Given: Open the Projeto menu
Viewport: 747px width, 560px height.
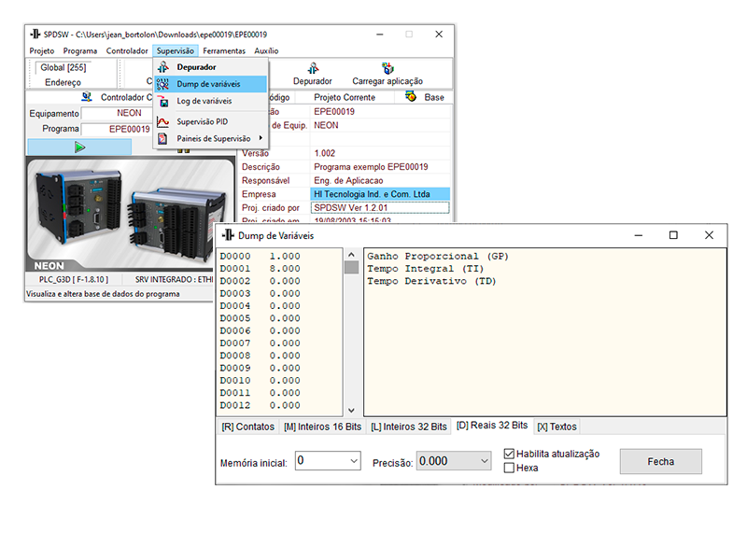Looking at the screenshot, I should pyautogui.click(x=42, y=51).
